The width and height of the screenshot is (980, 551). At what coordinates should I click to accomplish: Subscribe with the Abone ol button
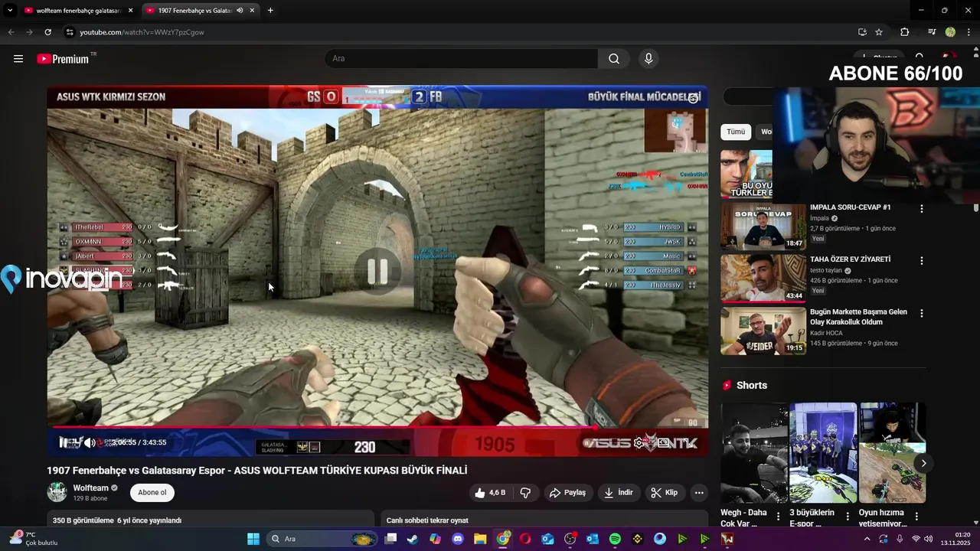pos(152,493)
